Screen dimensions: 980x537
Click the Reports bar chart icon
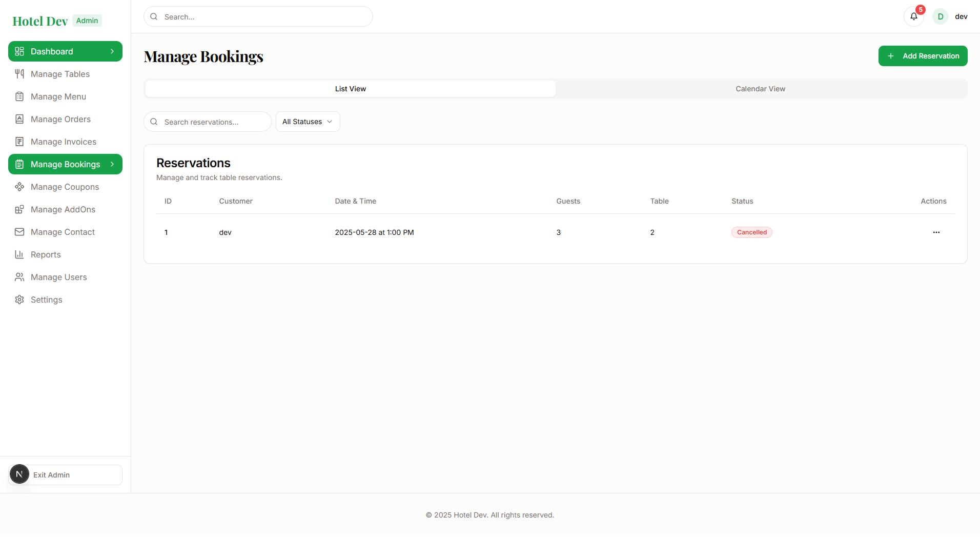tap(19, 254)
